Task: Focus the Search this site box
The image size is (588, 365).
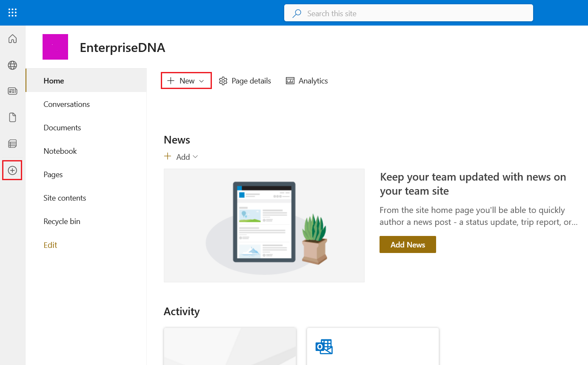Action: (408, 13)
